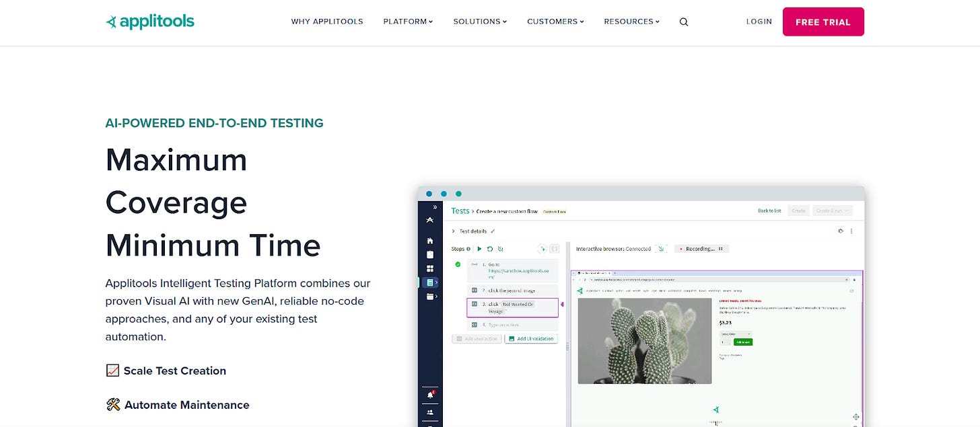980x427 pixels.
Task: Click the Login link
Action: pos(759,22)
